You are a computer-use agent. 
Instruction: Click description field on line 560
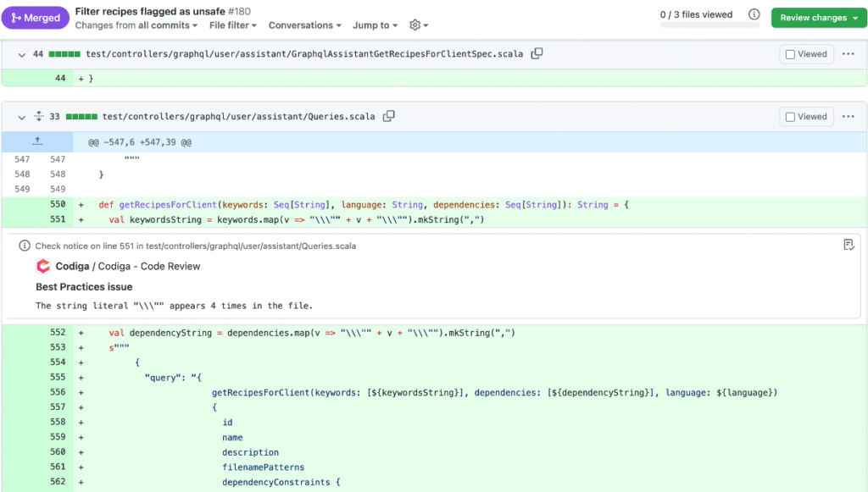point(250,452)
